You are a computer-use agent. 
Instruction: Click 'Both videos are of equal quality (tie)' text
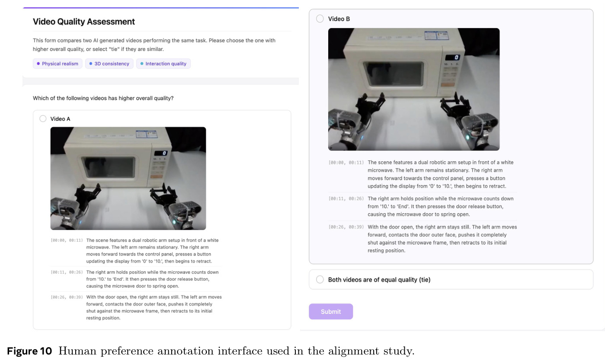point(379,280)
